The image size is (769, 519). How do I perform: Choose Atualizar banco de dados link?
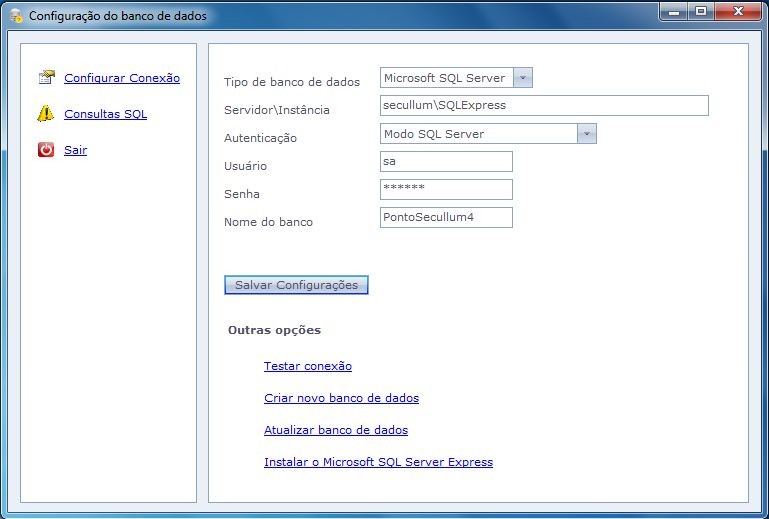335,430
